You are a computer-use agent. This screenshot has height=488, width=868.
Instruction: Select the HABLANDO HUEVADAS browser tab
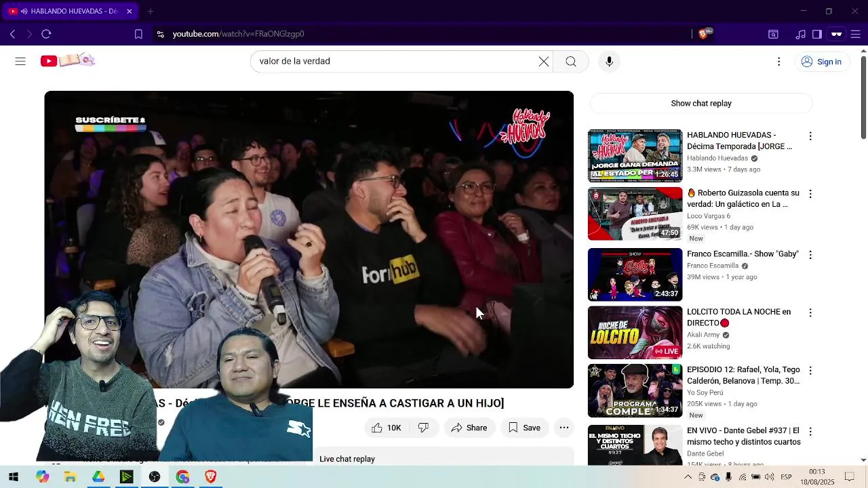click(69, 11)
